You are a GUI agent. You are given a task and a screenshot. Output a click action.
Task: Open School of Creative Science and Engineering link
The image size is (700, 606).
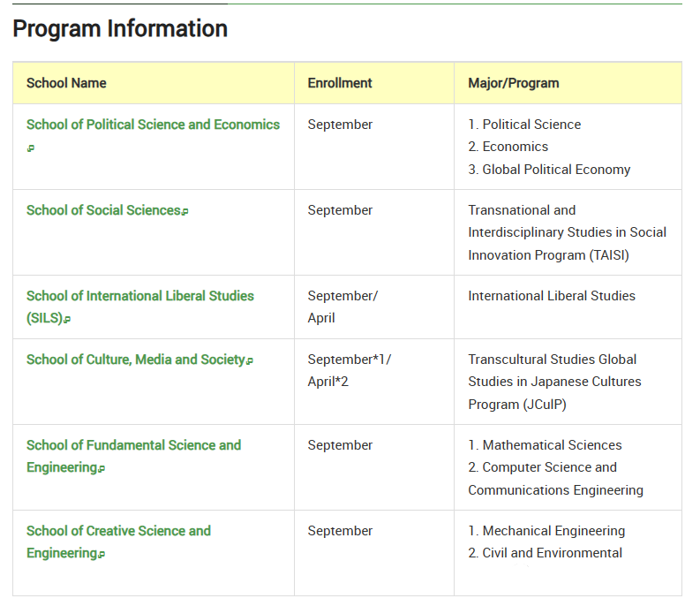(x=118, y=531)
